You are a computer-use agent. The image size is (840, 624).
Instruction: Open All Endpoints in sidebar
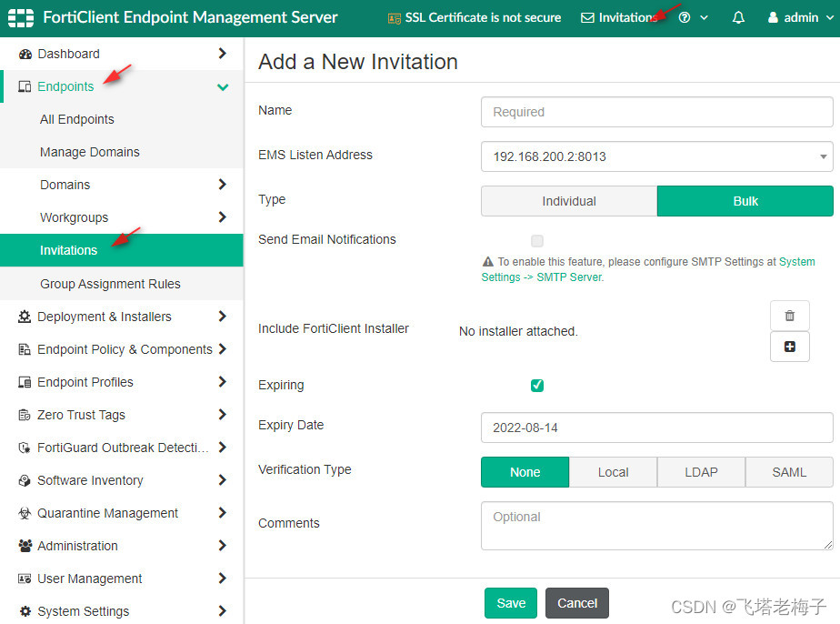[x=77, y=119]
